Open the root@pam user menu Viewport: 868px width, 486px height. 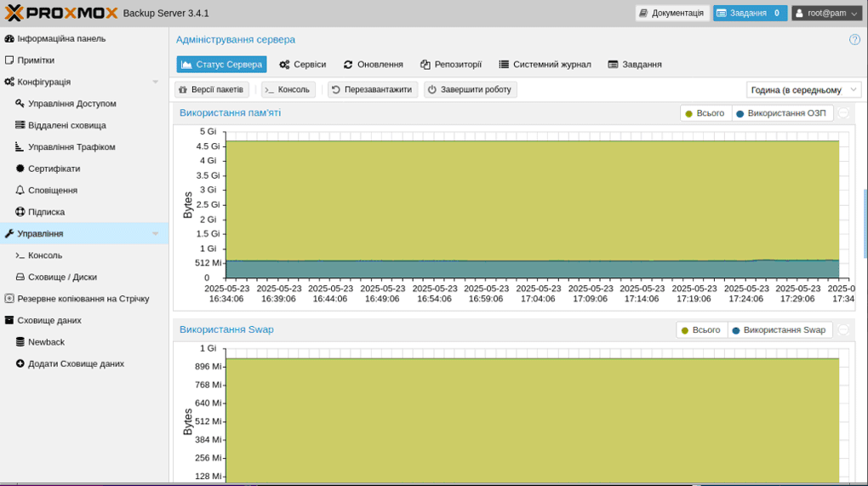(x=826, y=13)
